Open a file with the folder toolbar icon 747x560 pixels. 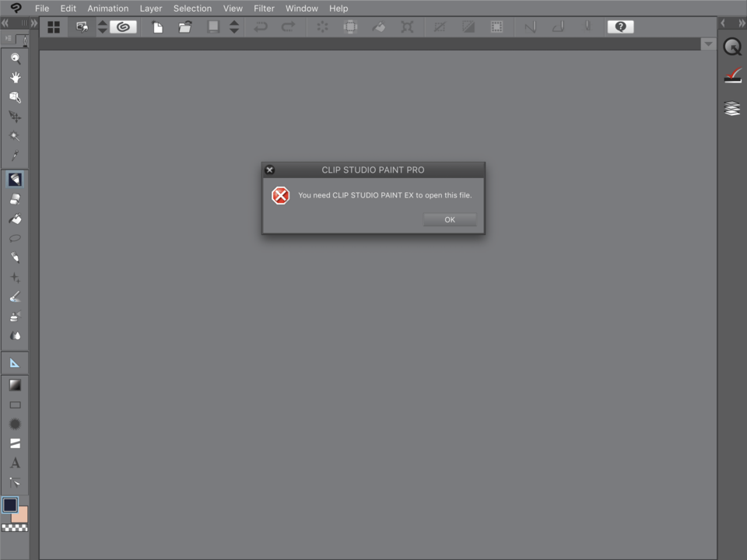coord(184,26)
